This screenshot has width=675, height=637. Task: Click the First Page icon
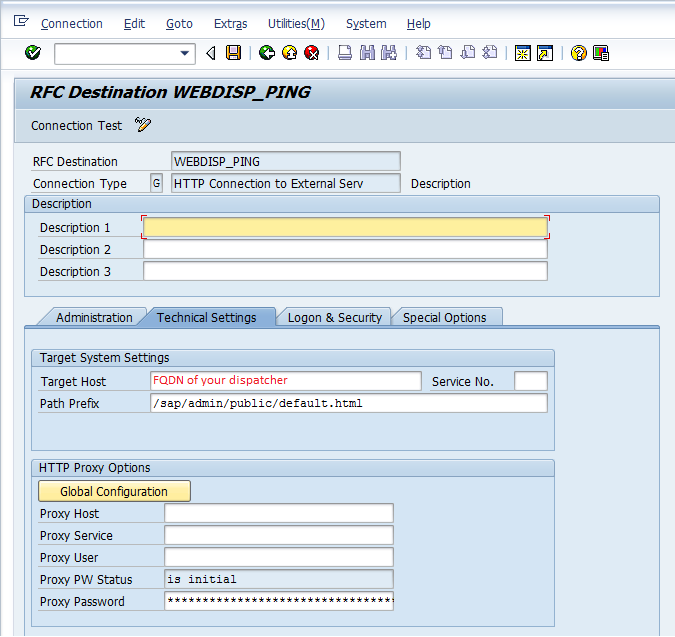click(423, 53)
